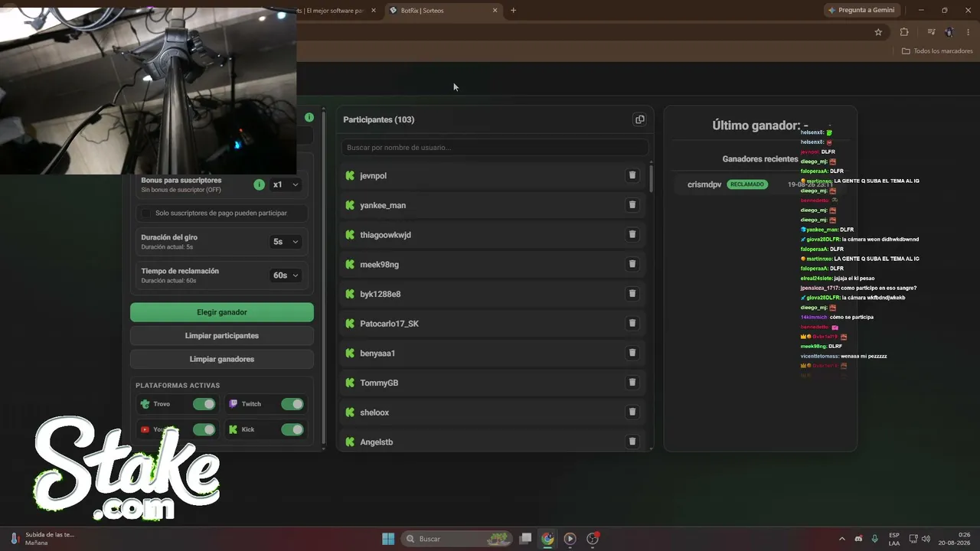Image resolution: width=980 pixels, height=551 pixels.
Task: Close the Botrix Sorteos tab
Action: pyautogui.click(x=495, y=11)
